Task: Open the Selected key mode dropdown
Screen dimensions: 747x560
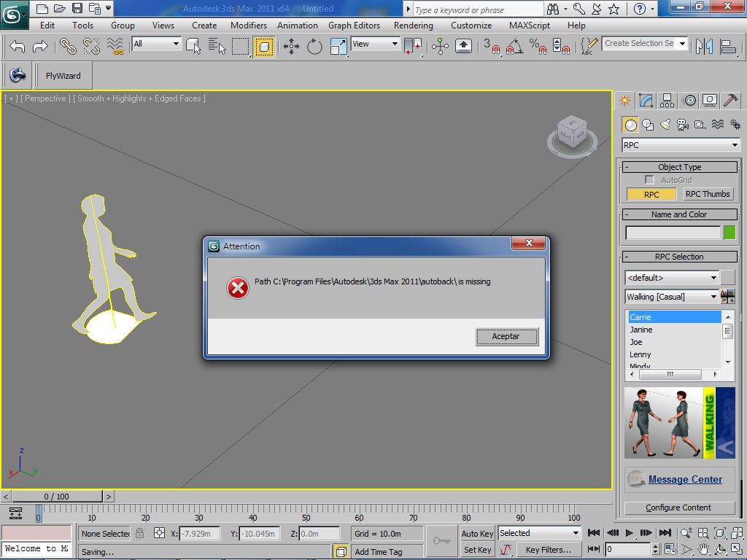Action: tap(539, 533)
